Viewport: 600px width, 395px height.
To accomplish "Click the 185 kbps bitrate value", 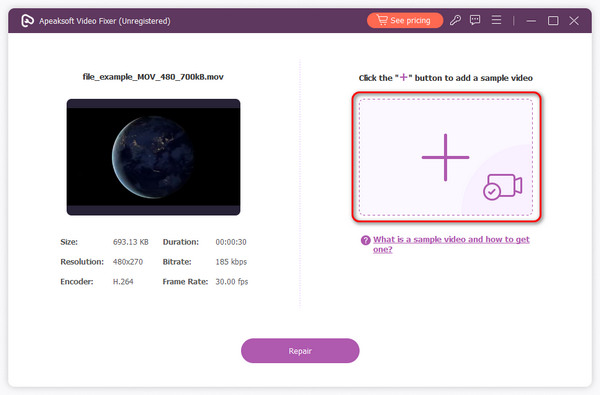I will pyautogui.click(x=231, y=262).
